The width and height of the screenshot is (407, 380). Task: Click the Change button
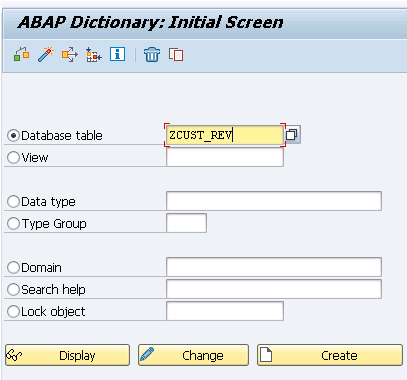[193, 355]
